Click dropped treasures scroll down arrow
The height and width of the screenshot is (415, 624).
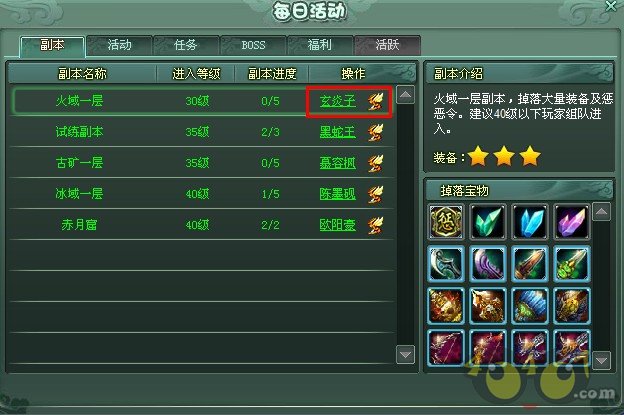pos(601,360)
